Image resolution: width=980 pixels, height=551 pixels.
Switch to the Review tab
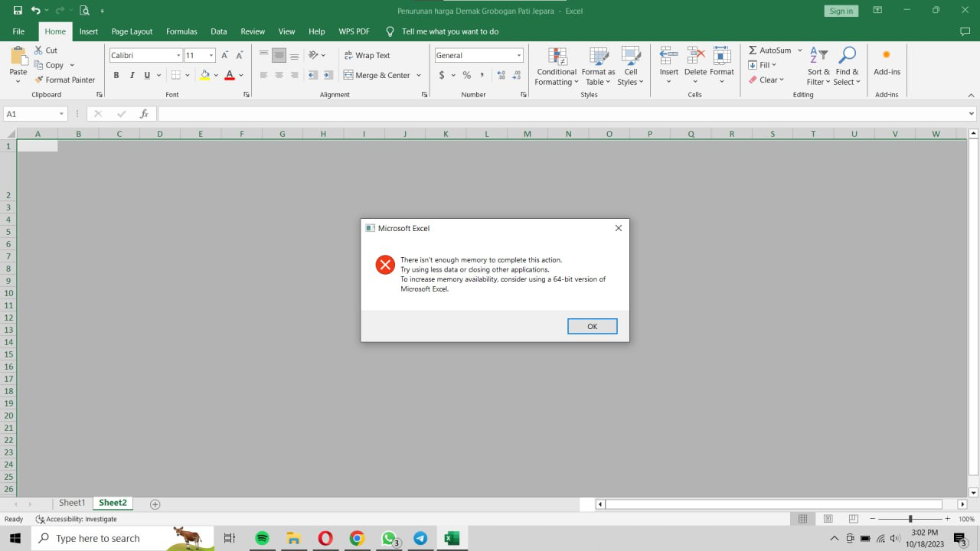pyautogui.click(x=253, y=31)
